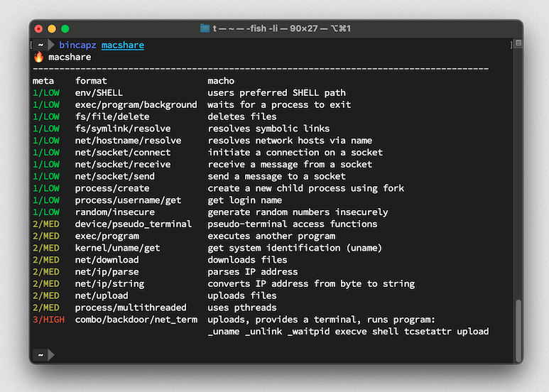Select the 'net/socket/connect' entry
This screenshot has height=392, width=549.
pos(123,152)
